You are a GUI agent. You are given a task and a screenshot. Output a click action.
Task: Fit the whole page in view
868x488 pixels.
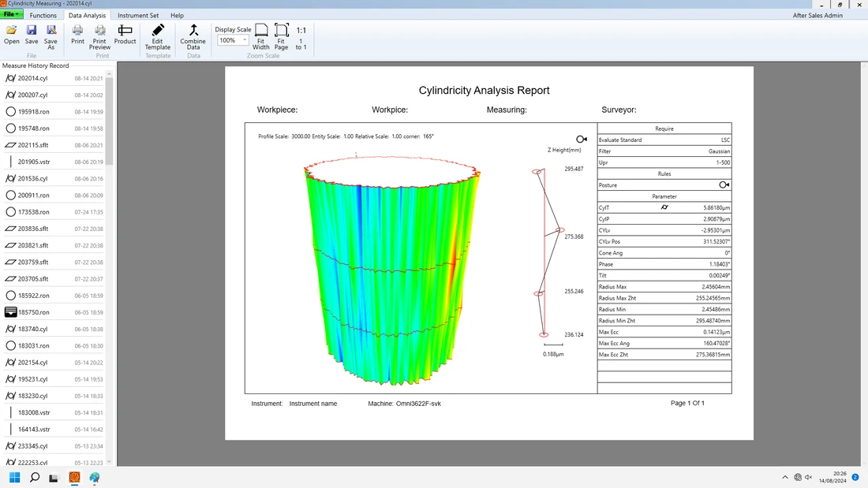(x=281, y=37)
